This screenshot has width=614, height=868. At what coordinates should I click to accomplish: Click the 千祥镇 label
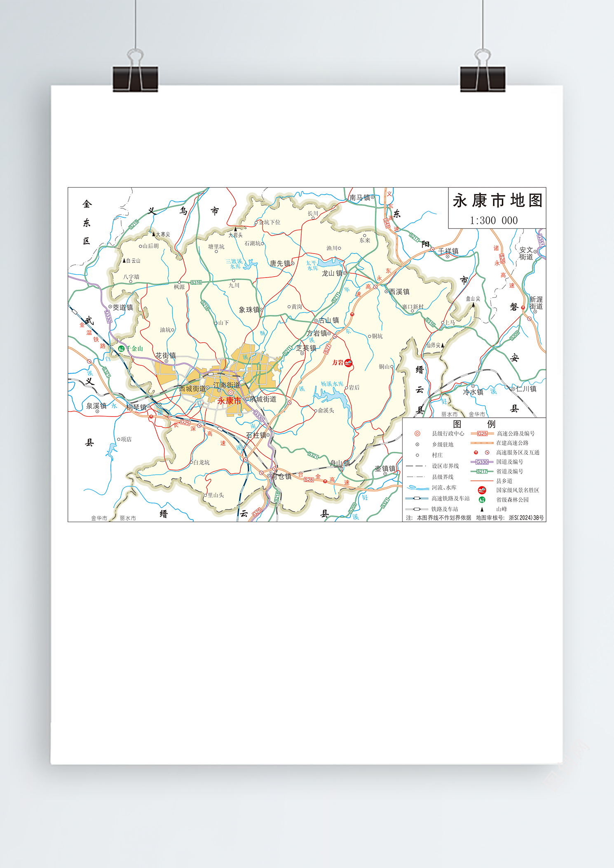click(448, 251)
